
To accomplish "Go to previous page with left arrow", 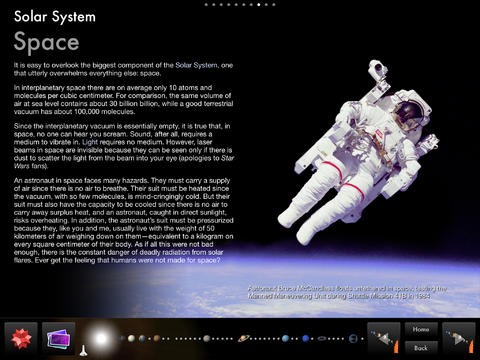I will tap(384, 338).
